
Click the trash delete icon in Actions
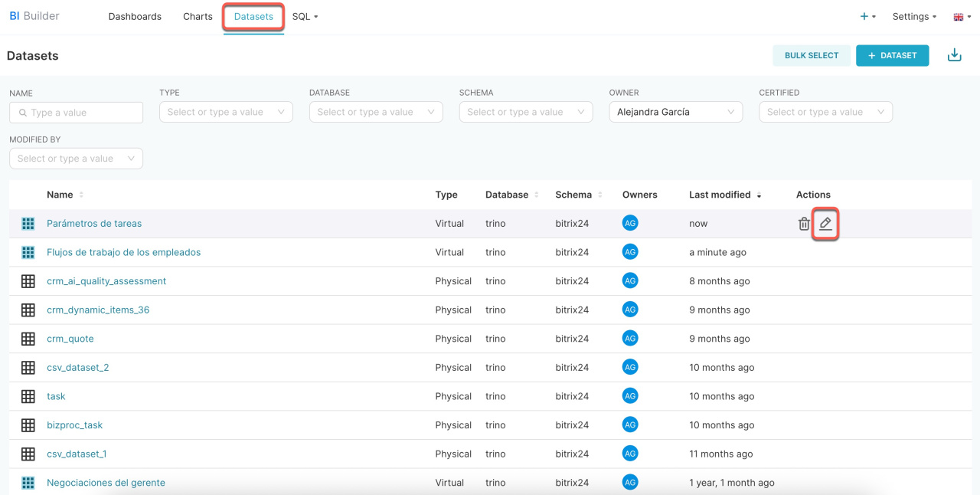(x=804, y=224)
